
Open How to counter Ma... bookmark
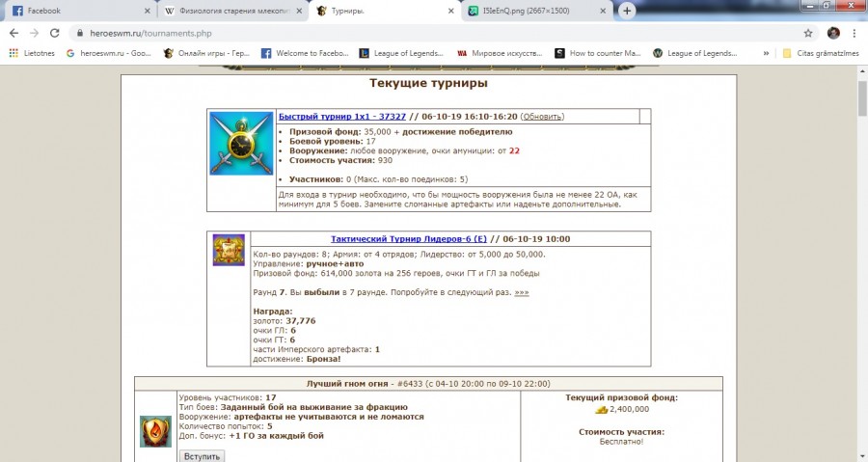coord(598,53)
